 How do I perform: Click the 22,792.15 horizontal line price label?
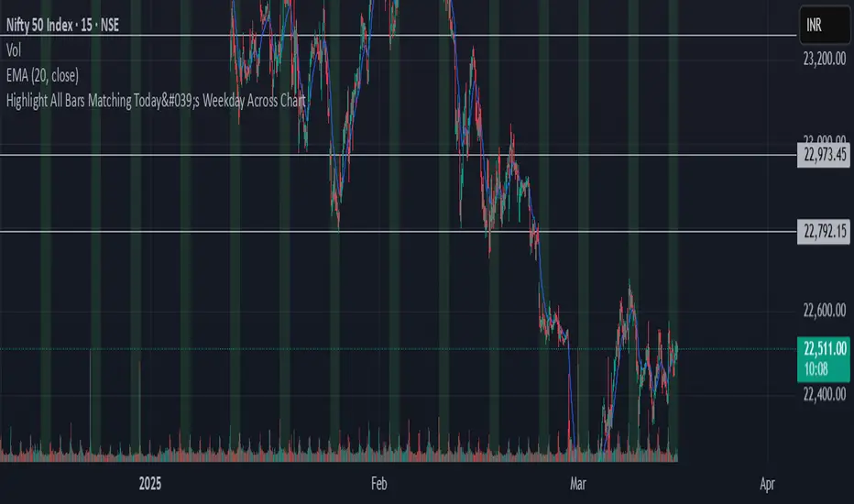(824, 232)
